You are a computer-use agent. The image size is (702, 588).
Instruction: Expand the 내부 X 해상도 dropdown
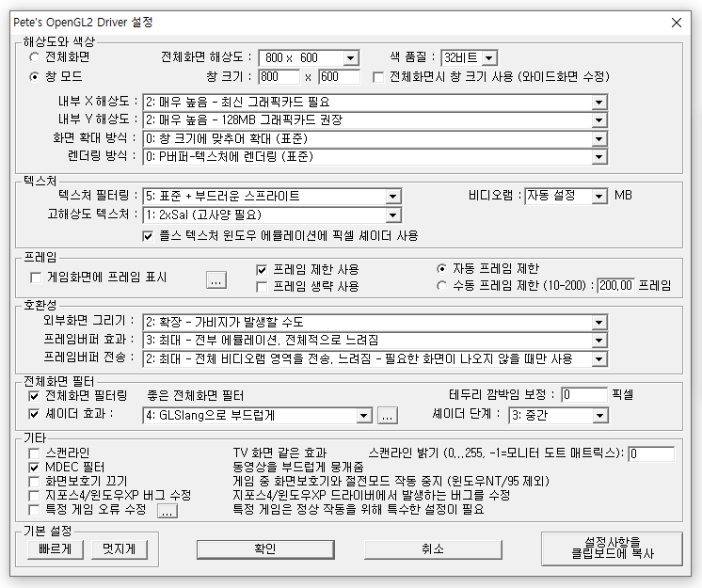click(375, 102)
